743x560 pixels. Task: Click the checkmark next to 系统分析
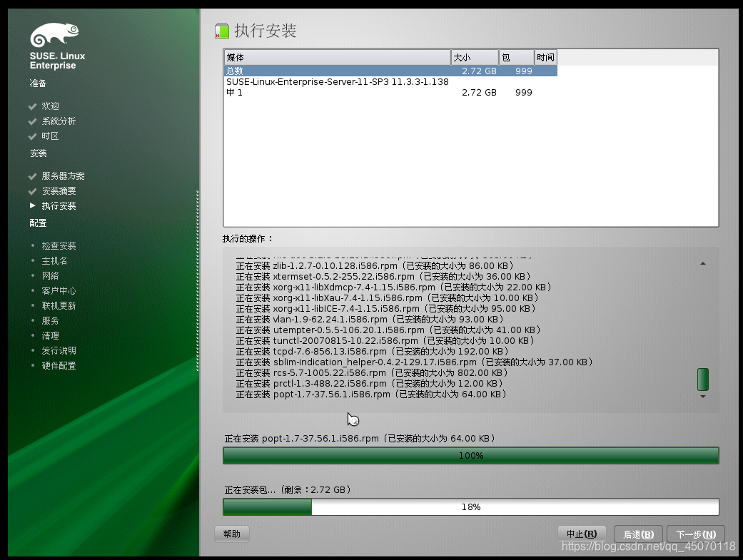(x=32, y=122)
